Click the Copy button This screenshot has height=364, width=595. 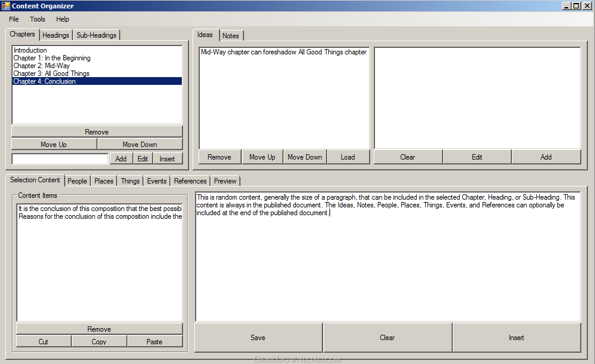pos(99,342)
